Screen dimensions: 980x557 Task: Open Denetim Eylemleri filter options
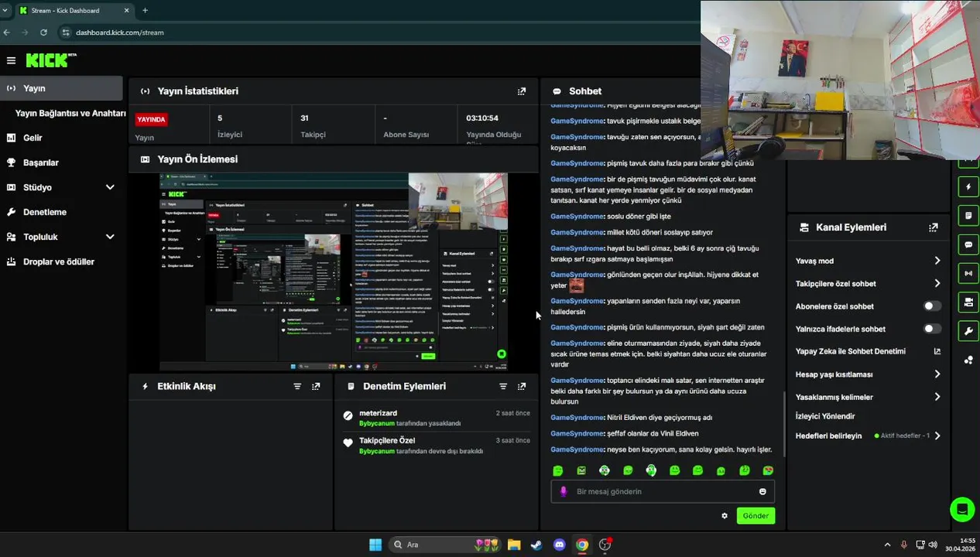[x=503, y=386]
